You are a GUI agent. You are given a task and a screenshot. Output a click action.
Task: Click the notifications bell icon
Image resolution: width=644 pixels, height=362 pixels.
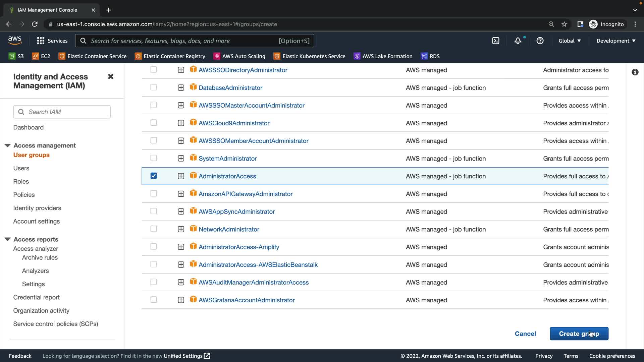(x=518, y=41)
